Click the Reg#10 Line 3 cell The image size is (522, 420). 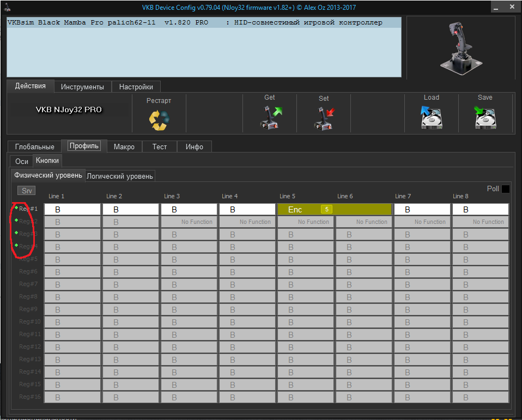[189, 322]
